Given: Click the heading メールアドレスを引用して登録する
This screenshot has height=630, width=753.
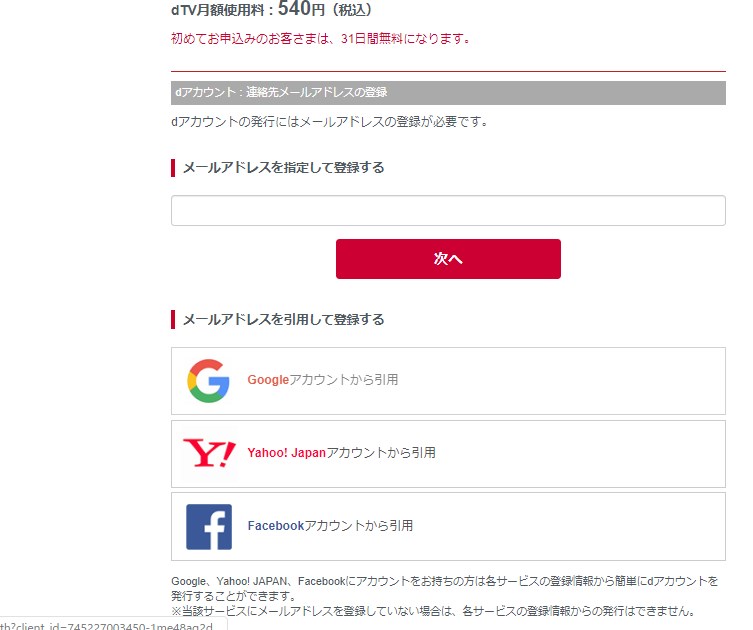Looking at the screenshot, I should click(283, 319).
